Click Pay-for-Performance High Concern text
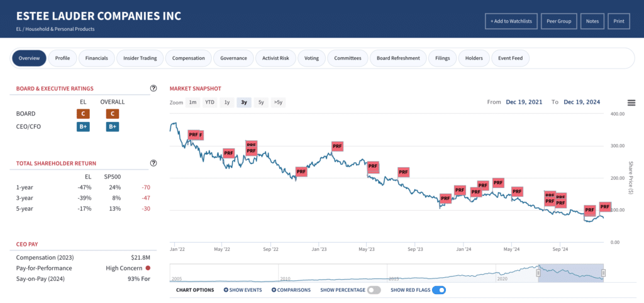Viewport: 644px width, 303px height. click(x=124, y=268)
